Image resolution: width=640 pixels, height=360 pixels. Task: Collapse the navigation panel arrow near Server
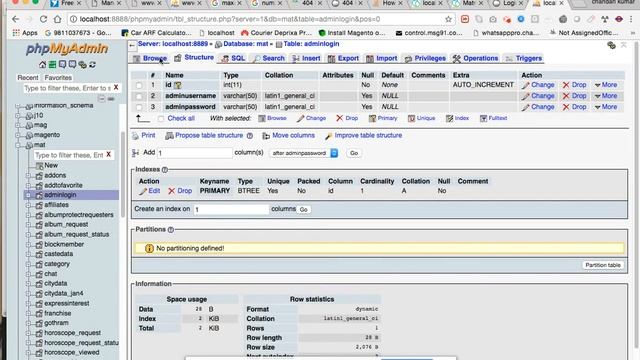coord(132,45)
